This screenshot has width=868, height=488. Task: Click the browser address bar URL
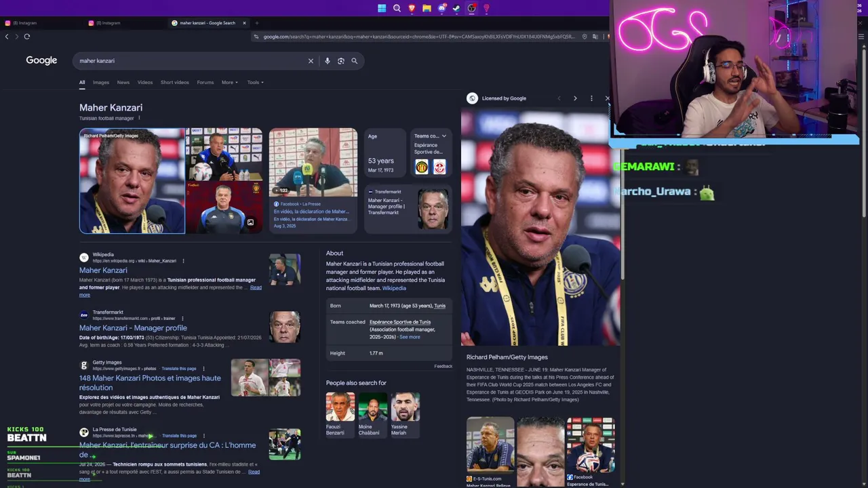[418, 37]
